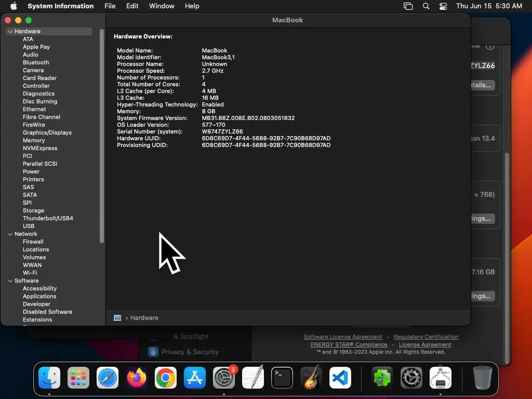Select Firewall in the sidebar
The image size is (532, 399).
coord(33,242)
